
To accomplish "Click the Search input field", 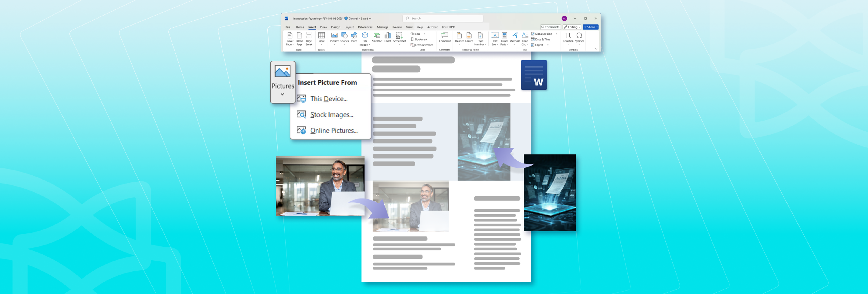I will [442, 19].
